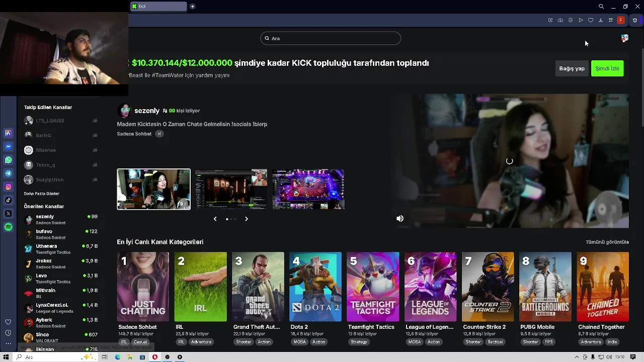Switch to the Kick browser tab
This screenshot has height=362, width=644.
(x=158, y=7)
